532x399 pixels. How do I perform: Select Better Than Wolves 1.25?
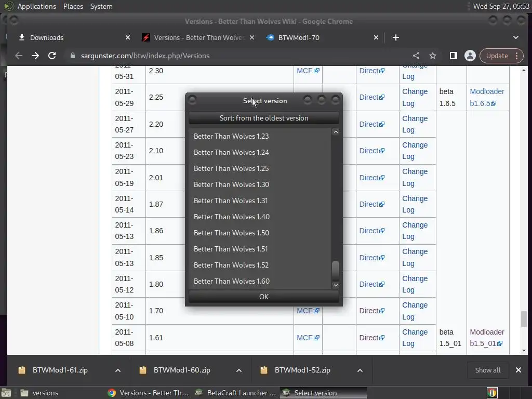[260, 169]
